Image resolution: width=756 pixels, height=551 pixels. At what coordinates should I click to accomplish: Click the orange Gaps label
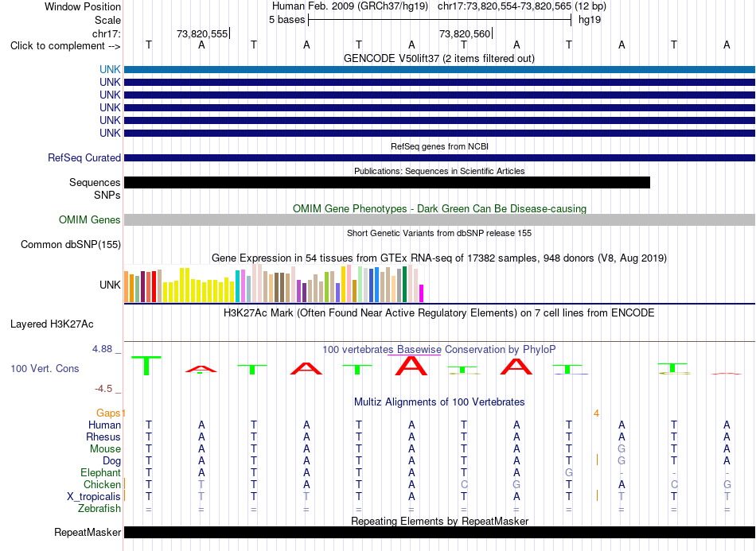(108, 413)
